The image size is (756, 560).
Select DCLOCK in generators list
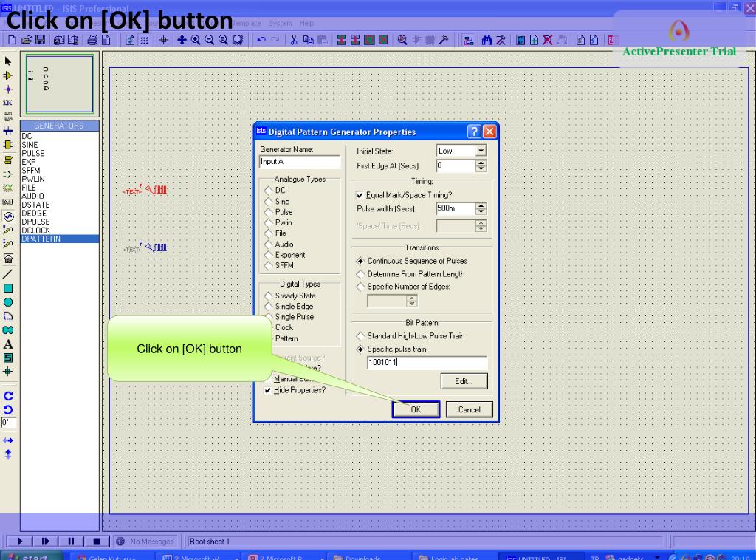pyautogui.click(x=60, y=231)
